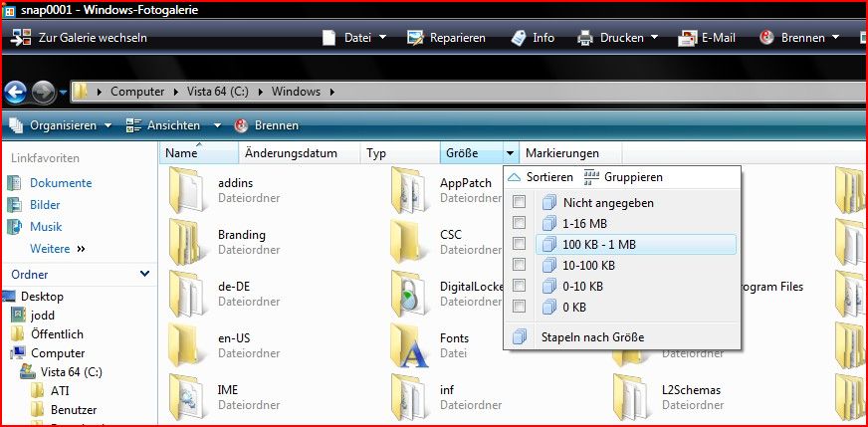The height and width of the screenshot is (427, 868).
Task: Select the 100 KB - 1 MB stack entry
Action: point(636,244)
